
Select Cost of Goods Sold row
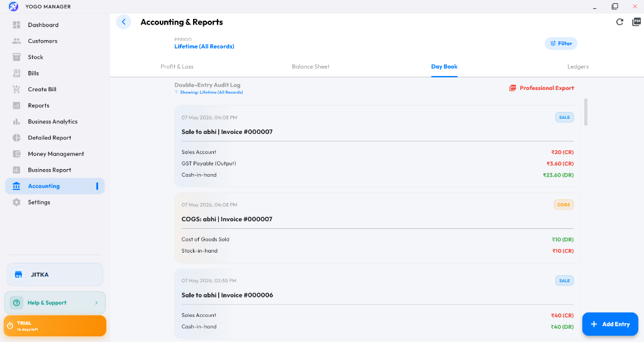tap(377, 240)
